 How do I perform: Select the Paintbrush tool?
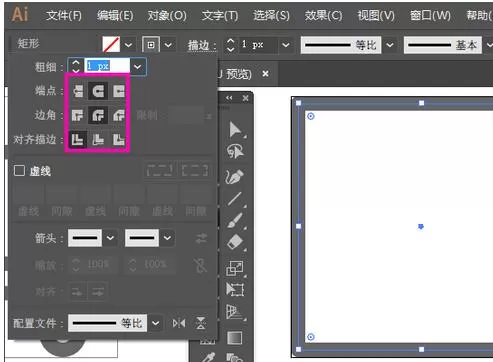tap(235, 221)
